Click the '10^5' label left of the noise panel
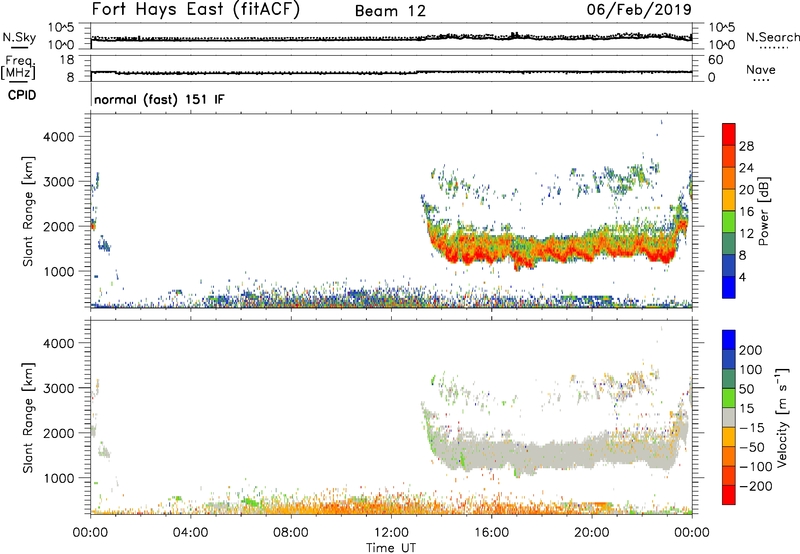 61,28
